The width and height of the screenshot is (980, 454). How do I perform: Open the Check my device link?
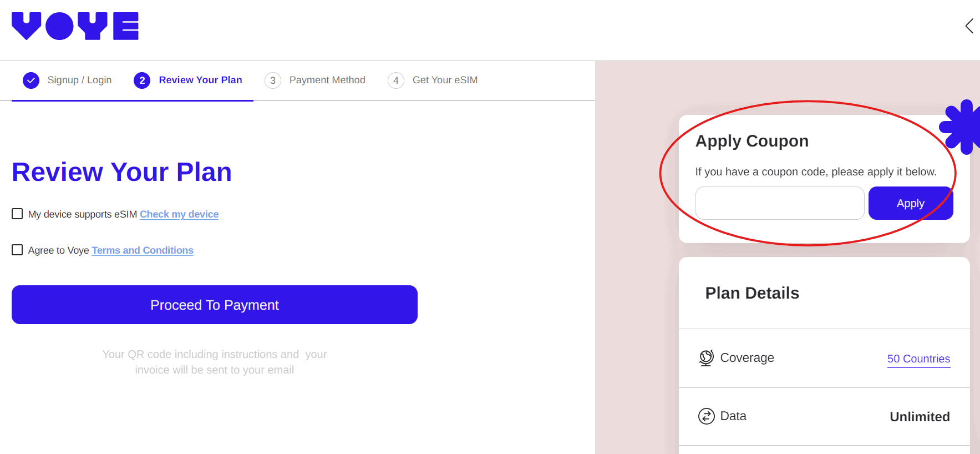click(179, 214)
